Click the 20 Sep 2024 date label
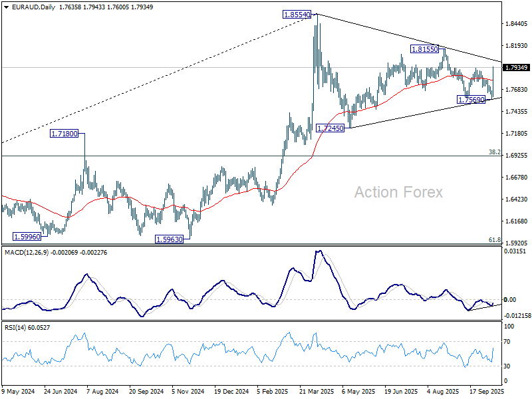532x399 pixels. (x=146, y=391)
